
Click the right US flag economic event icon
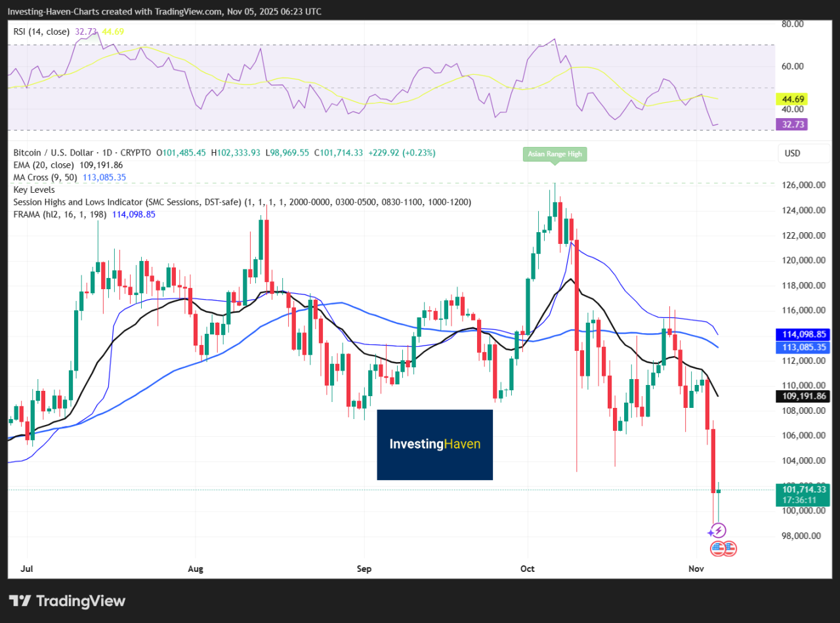[x=729, y=549]
